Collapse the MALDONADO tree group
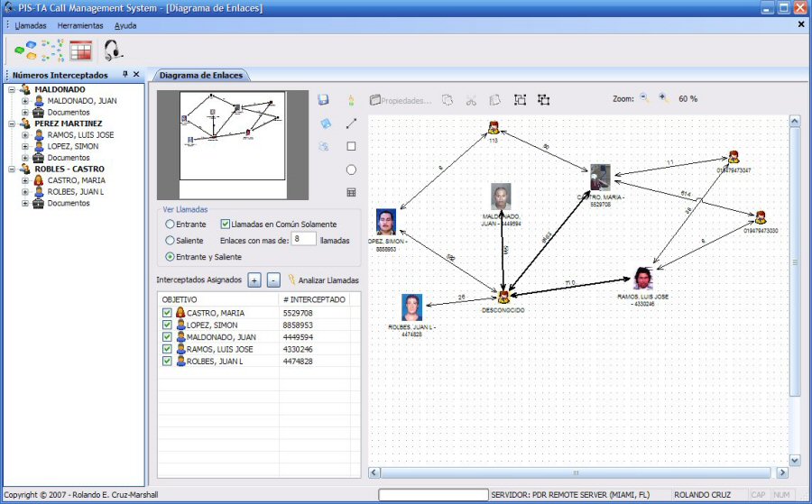Image resolution: width=812 pixels, height=504 pixels. tap(12, 90)
